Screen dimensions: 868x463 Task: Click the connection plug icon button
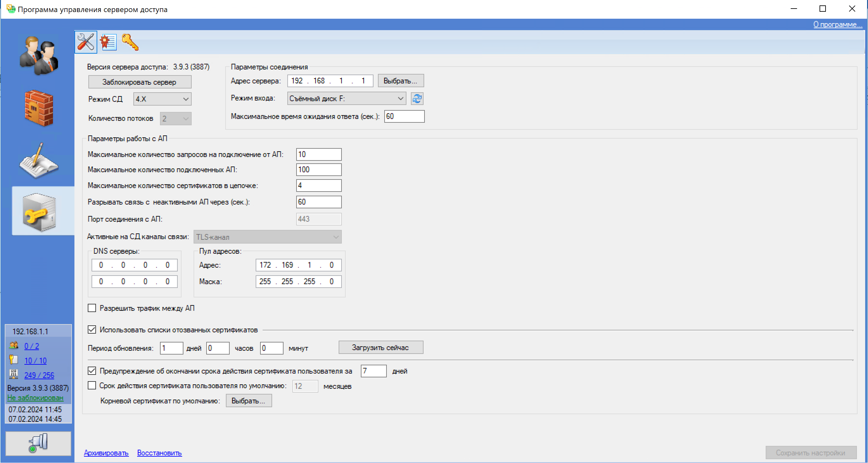(x=38, y=443)
